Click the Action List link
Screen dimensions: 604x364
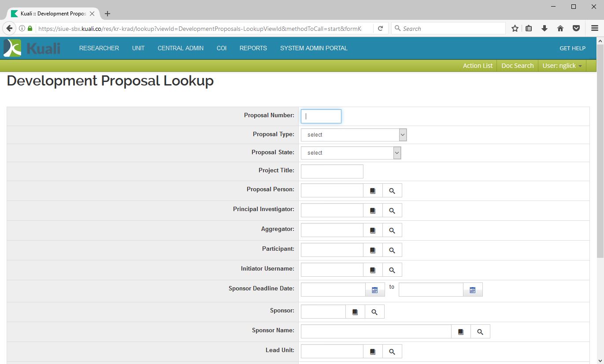point(478,66)
